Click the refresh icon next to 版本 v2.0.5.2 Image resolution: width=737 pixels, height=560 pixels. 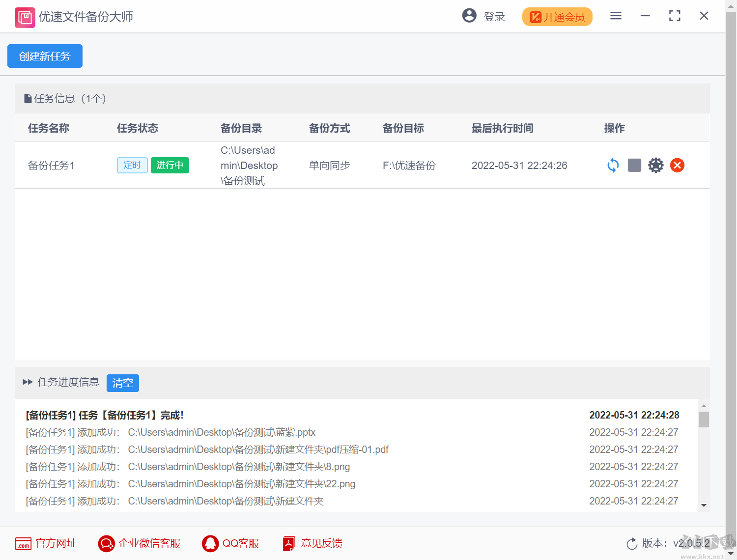click(x=632, y=543)
